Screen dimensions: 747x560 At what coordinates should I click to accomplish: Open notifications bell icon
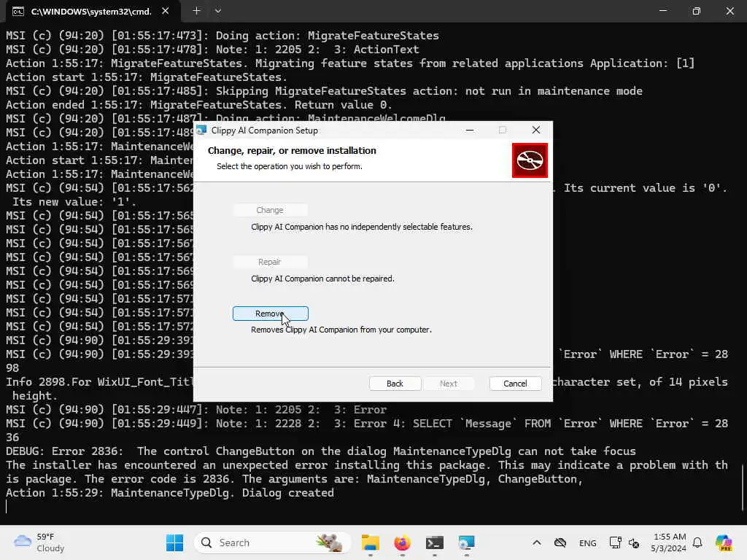(x=697, y=542)
